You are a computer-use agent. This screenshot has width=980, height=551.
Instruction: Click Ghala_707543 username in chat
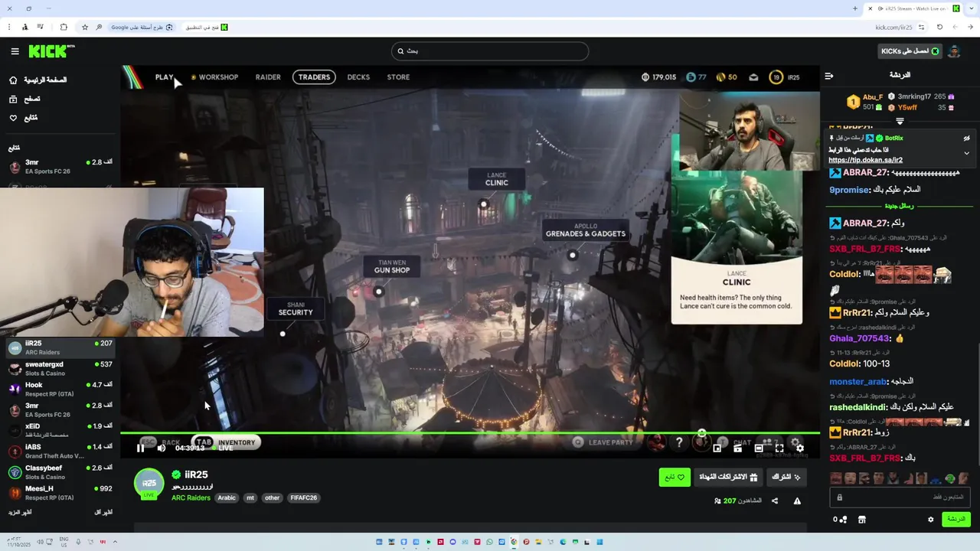tap(859, 338)
